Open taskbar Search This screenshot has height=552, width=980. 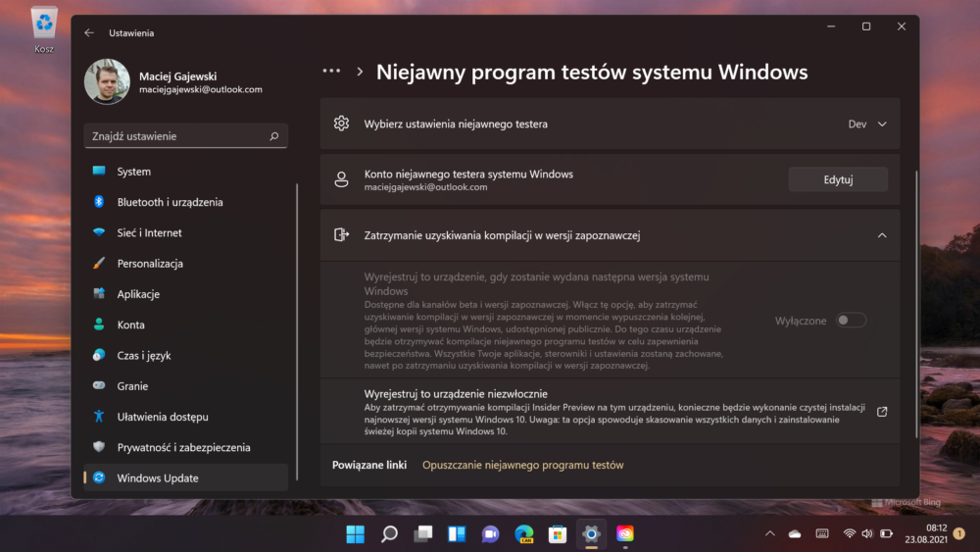point(389,534)
